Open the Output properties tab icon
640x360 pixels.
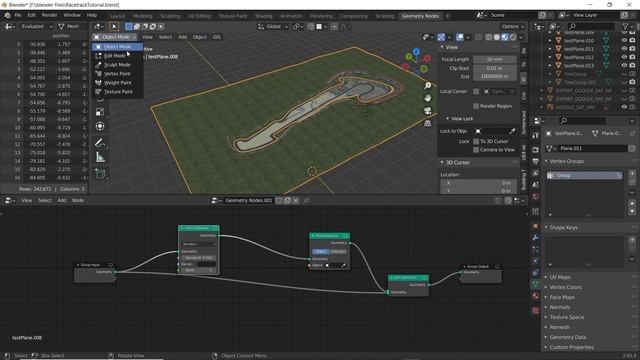coord(536,162)
